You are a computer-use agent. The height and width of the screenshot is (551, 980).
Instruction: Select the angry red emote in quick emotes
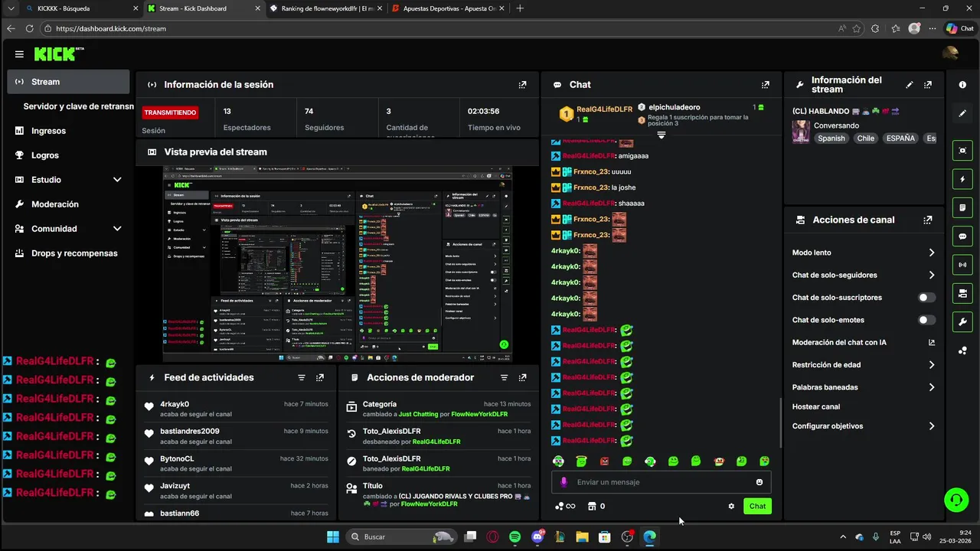pos(605,461)
